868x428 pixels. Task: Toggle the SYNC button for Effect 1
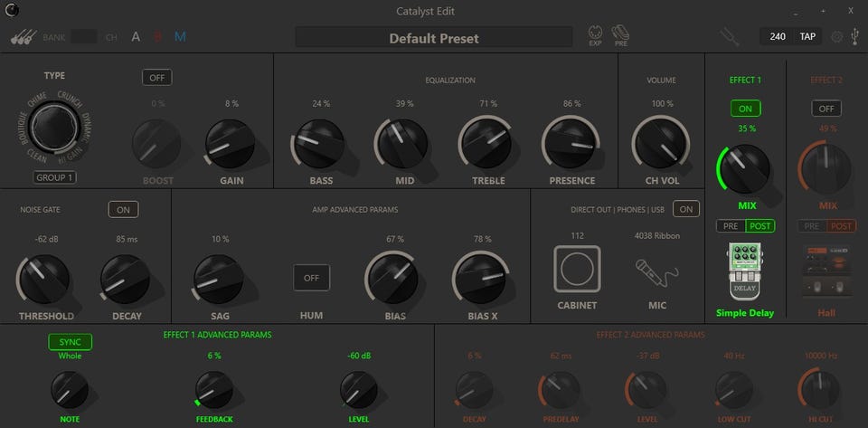(x=71, y=342)
